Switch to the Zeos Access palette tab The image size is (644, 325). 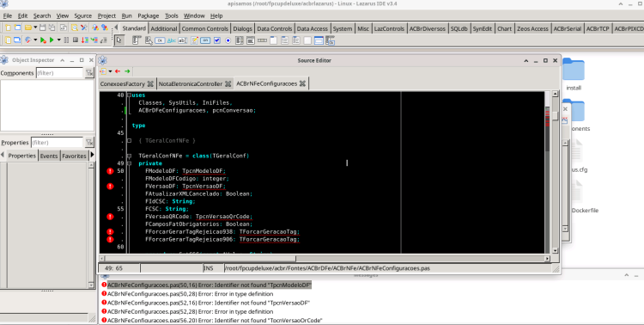pyautogui.click(x=532, y=28)
